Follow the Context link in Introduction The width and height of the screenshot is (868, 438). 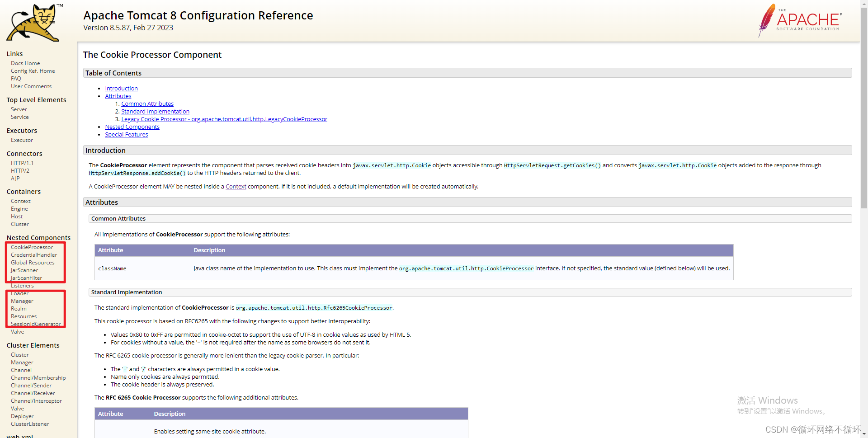[236, 187]
